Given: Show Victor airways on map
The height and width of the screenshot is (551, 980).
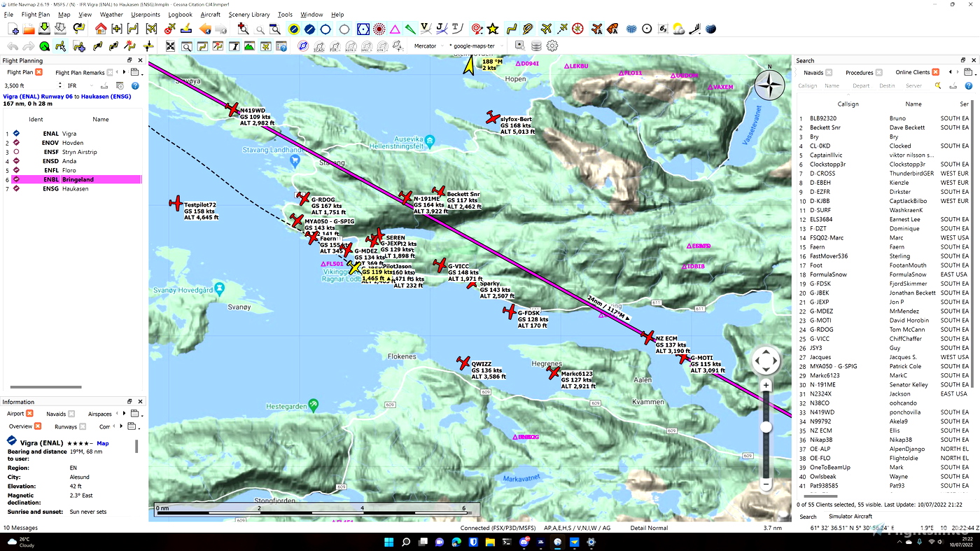Looking at the screenshot, I should tap(426, 29).
